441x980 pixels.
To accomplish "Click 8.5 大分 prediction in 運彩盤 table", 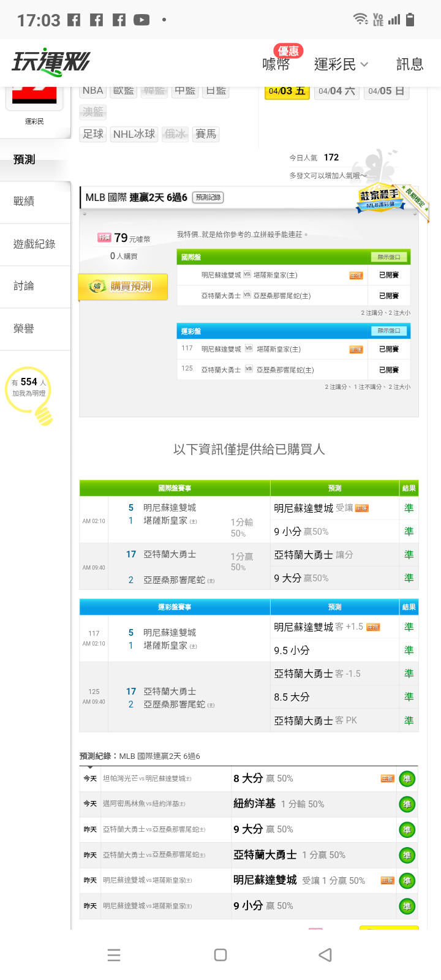I will coord(292,697).
